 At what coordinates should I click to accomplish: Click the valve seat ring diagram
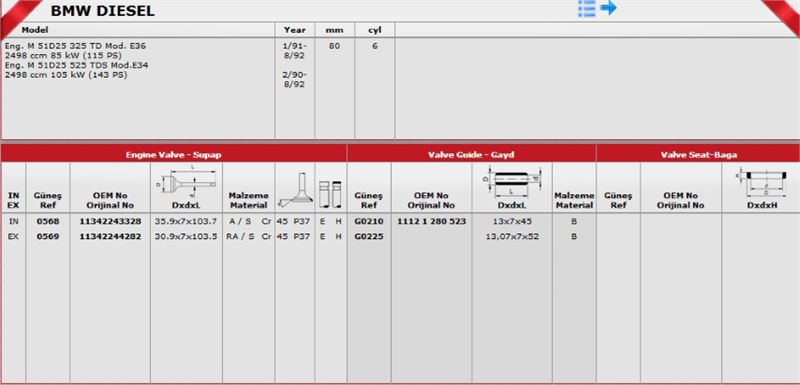pyautogui.click(x=760, y=183)
